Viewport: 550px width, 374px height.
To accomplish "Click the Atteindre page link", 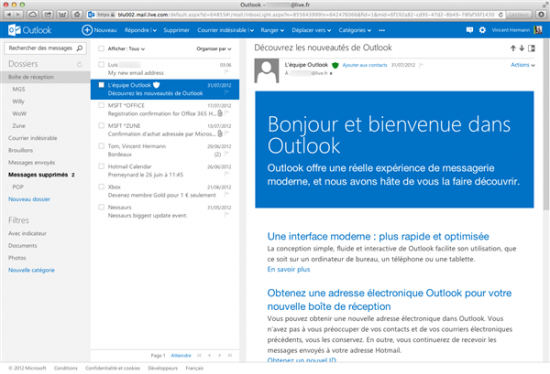I will point(181,355).
